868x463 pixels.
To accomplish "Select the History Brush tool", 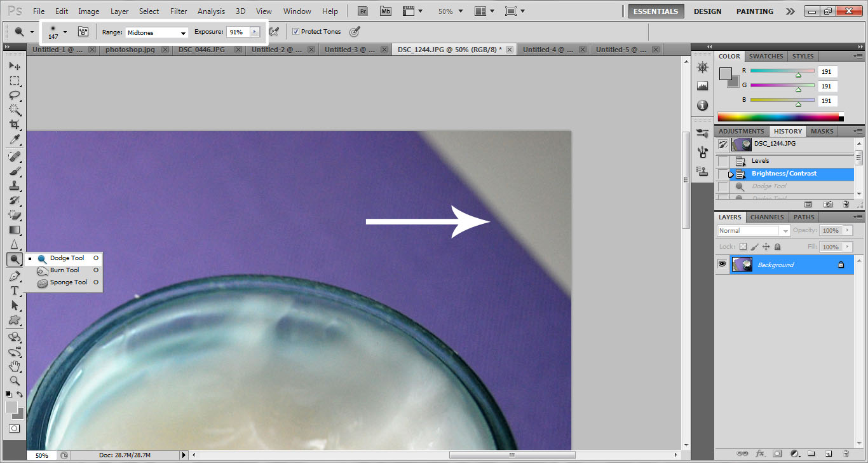I will [x=14, y=201].
